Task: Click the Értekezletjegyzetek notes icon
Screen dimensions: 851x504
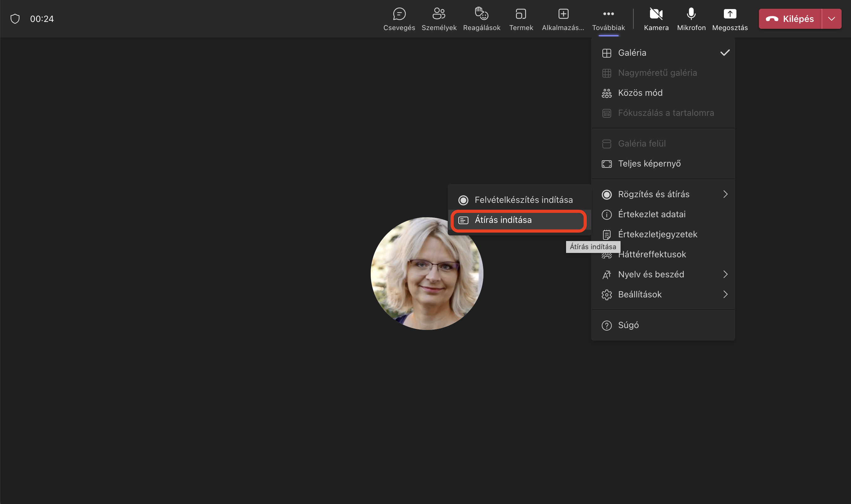Action: pyautogui.click(x=606, y=235)
